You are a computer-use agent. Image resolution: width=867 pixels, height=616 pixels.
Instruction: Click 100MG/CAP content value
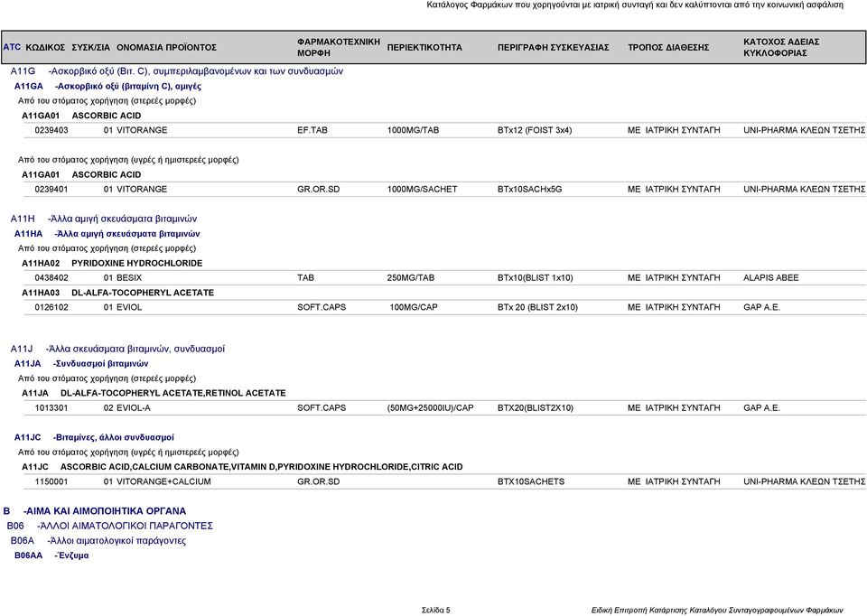pos(414,307)
